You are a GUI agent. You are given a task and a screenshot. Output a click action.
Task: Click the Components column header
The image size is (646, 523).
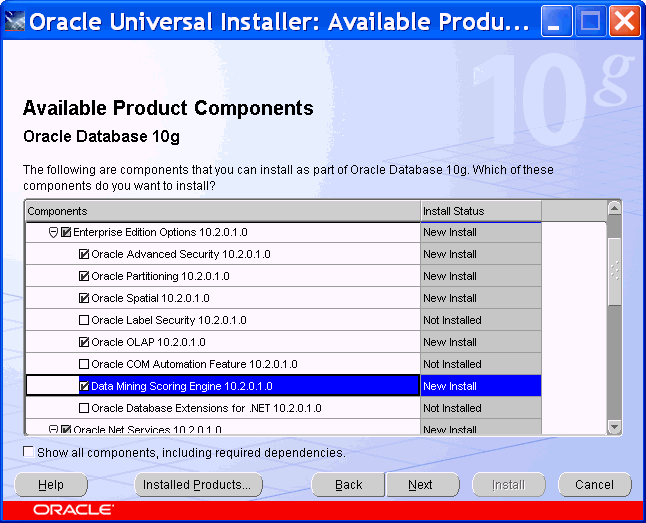pyautogui.click(x=222, y=211)
